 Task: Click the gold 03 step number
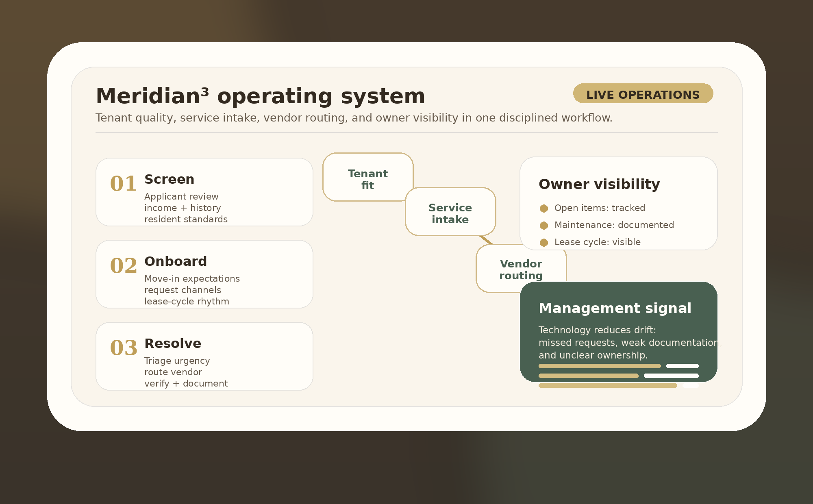tap(124, 348)
